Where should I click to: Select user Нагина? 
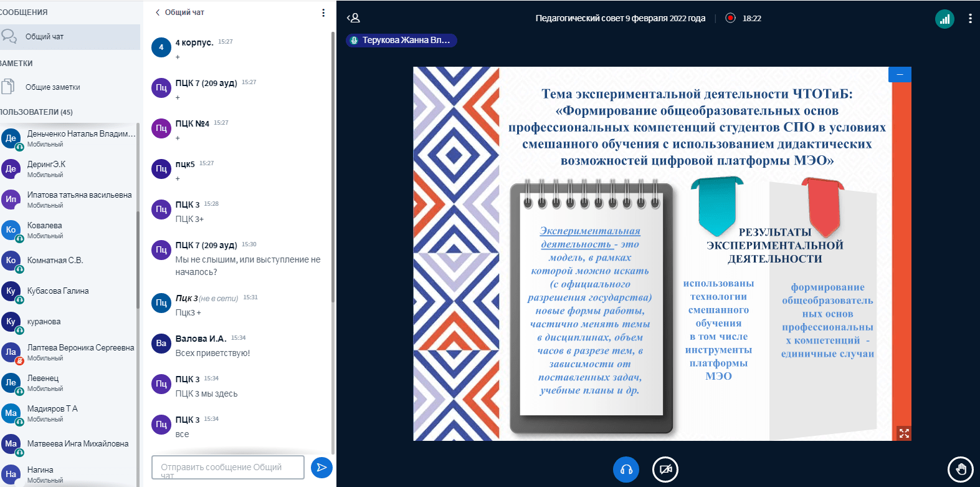pos(69,475)
